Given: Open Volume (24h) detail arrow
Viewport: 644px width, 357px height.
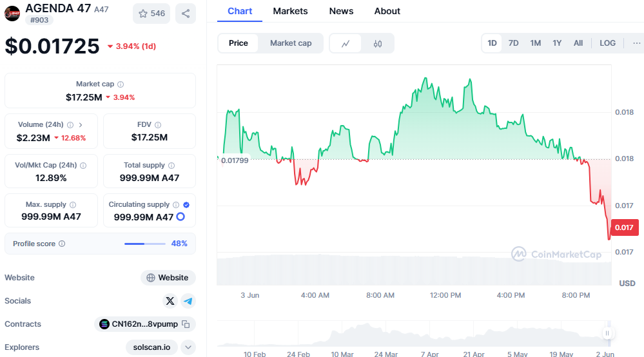Looking at the screenshot, I should tap(81, 125).
